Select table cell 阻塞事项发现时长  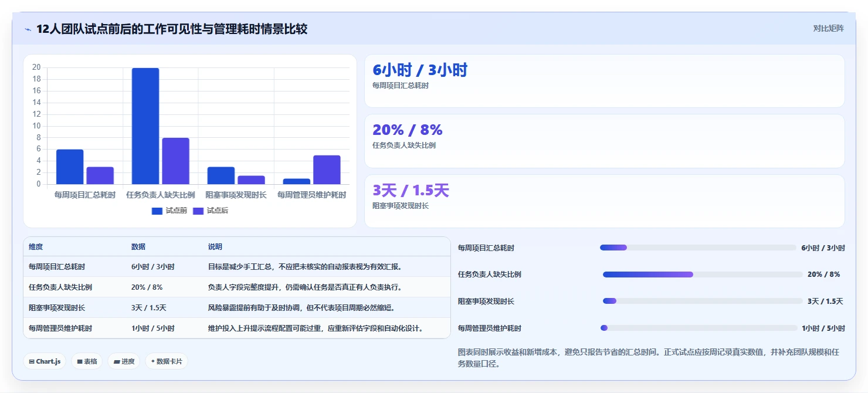point(57,308)
